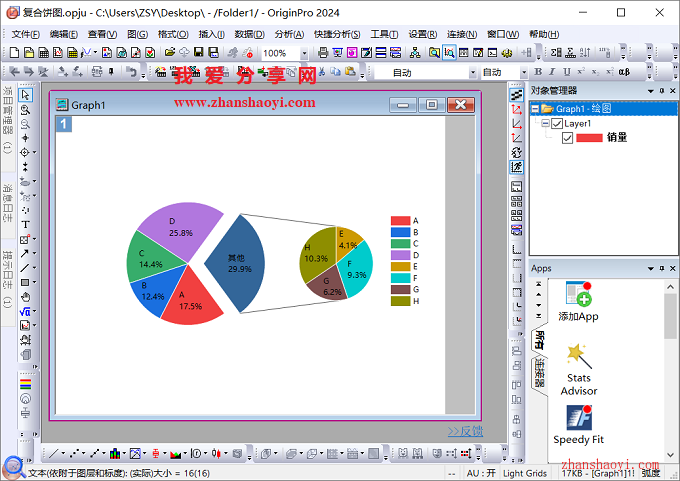Toggle Underline text formatting
The image size is (680, 481).
[567, 72]
